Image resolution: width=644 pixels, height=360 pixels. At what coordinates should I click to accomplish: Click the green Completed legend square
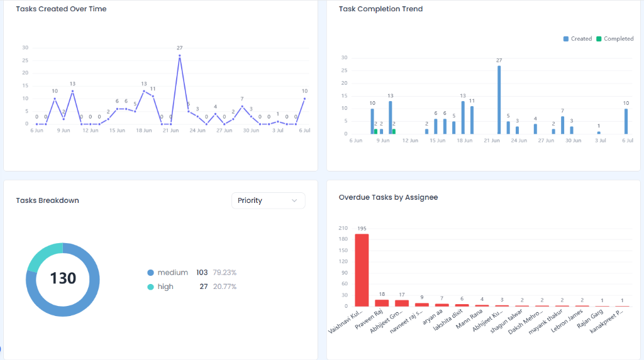tap(599, 38)
